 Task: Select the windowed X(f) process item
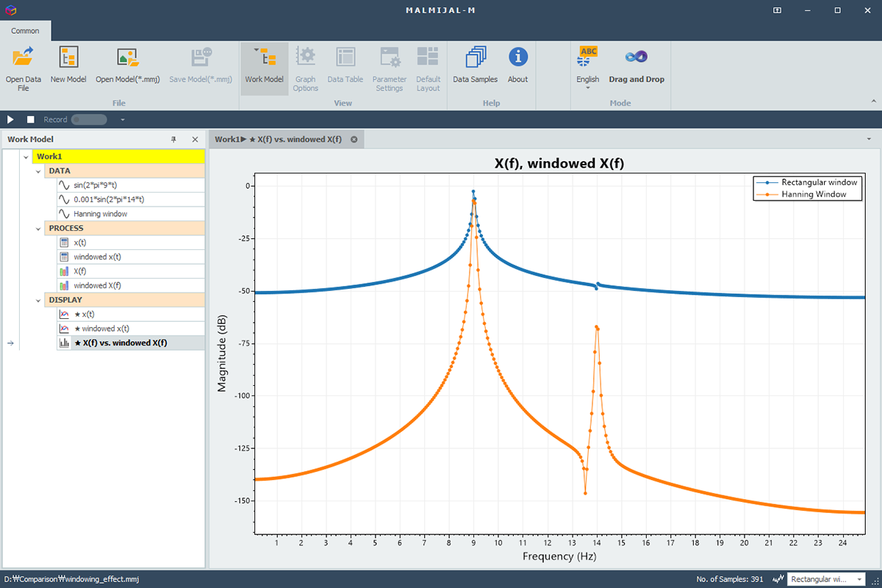(x=131, y=285)
